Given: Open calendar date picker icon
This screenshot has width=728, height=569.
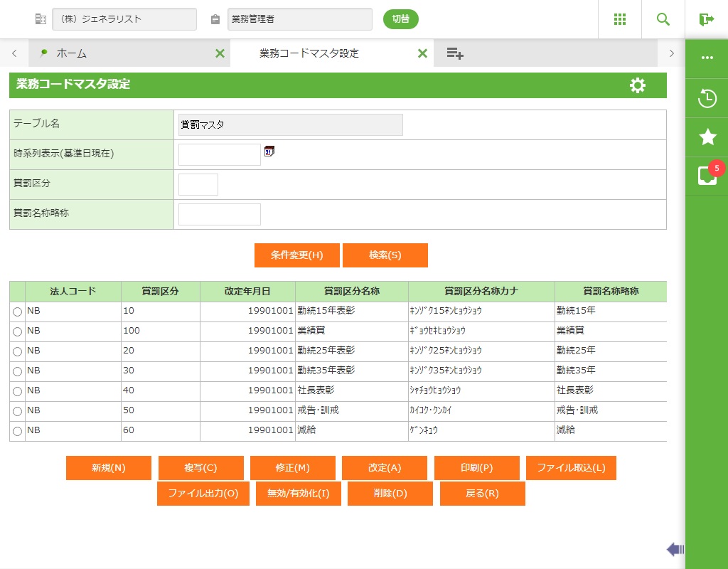Looking at the screenshot, I should pyautogui.click(x=269, y=151).
